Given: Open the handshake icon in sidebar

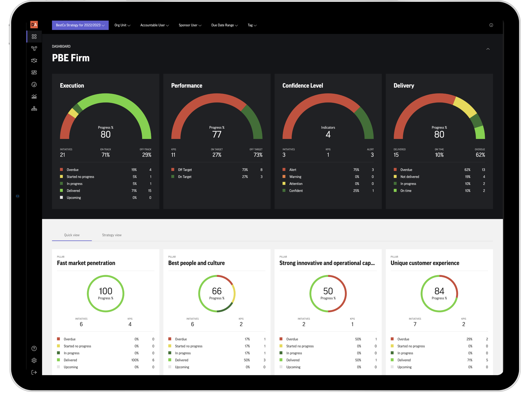Looking at the screenshot, I should click(34, 60).
